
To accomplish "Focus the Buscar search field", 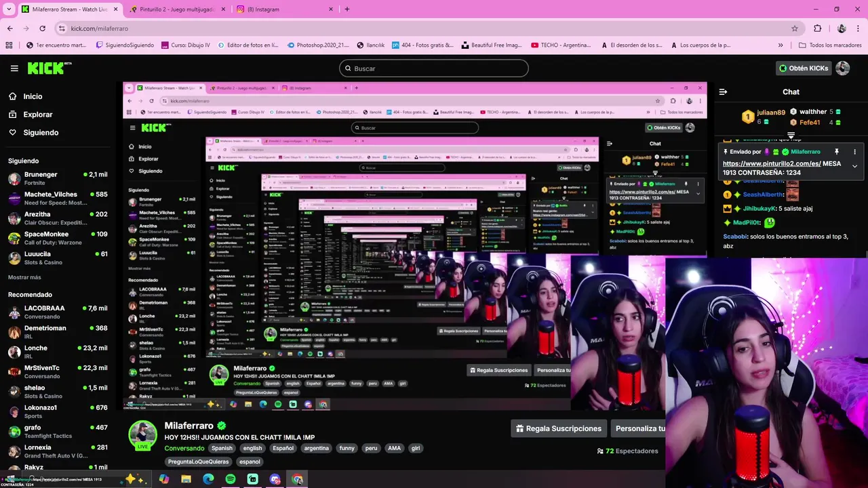I will 434,68.
